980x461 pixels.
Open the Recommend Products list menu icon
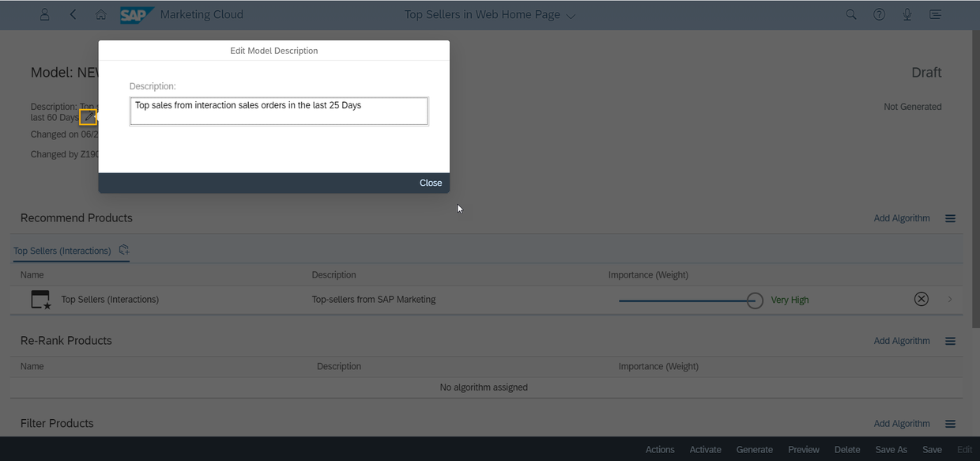click(x=950, y=218)
